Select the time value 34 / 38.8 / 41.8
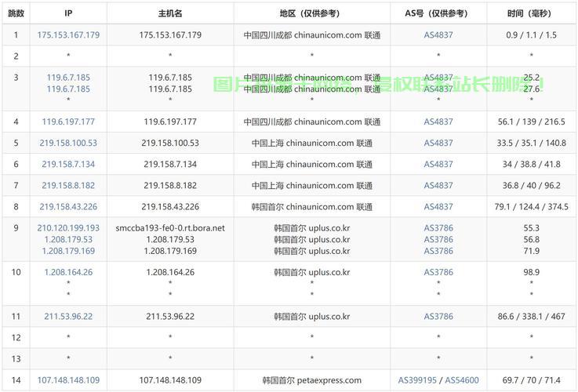This screenshot has width=578, height=392. pyautogui.click(x=531, y=165)
